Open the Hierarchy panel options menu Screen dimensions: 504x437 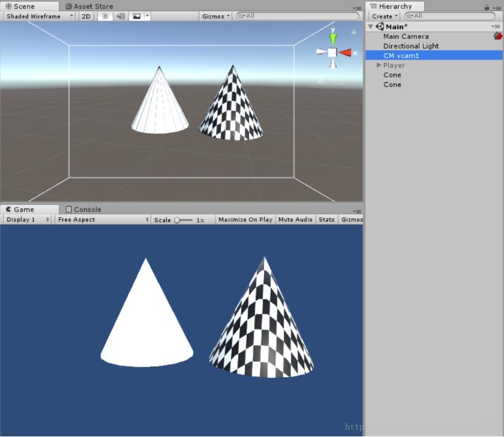coord(496,9)
